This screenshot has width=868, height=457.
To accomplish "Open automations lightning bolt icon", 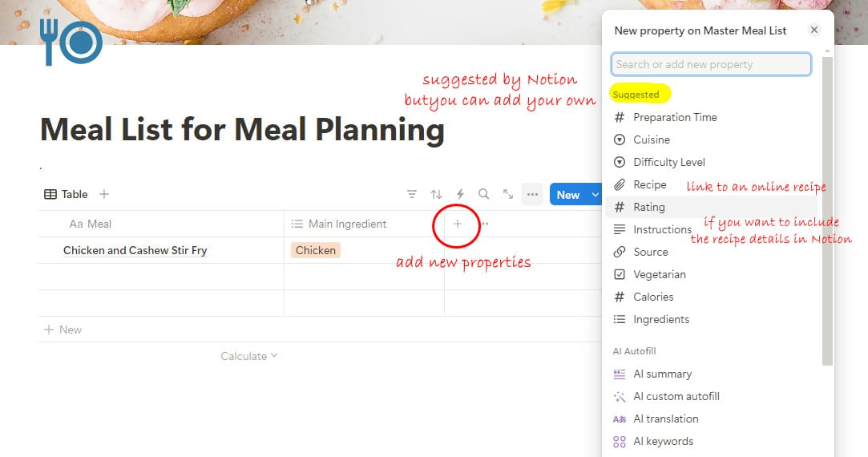I will (x=460, y=194).
